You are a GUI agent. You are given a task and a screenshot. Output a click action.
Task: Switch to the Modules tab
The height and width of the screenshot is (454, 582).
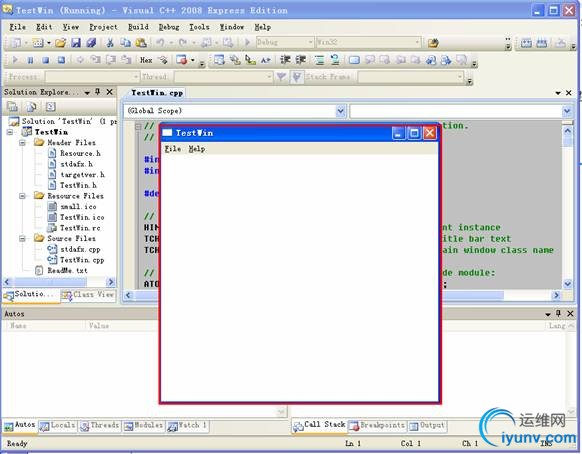point(143,426)
